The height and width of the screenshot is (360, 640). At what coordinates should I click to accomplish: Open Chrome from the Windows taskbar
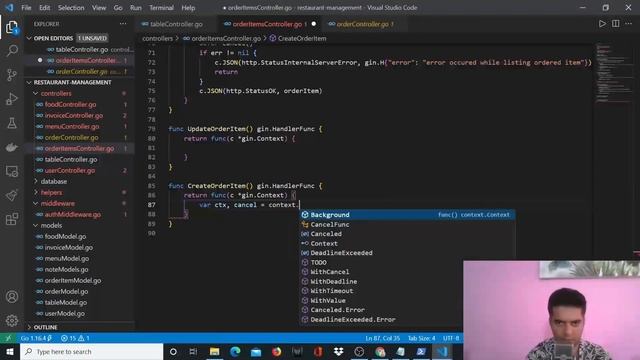(380, 351)
